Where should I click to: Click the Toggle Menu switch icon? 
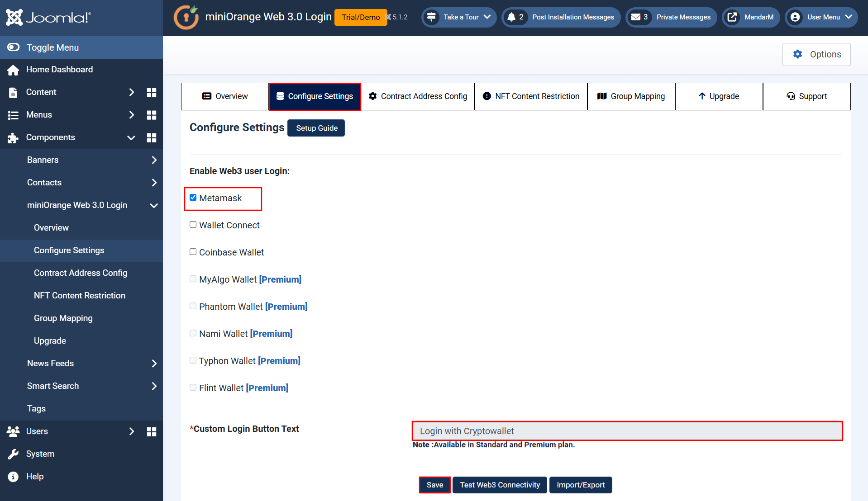click(14, 47)
